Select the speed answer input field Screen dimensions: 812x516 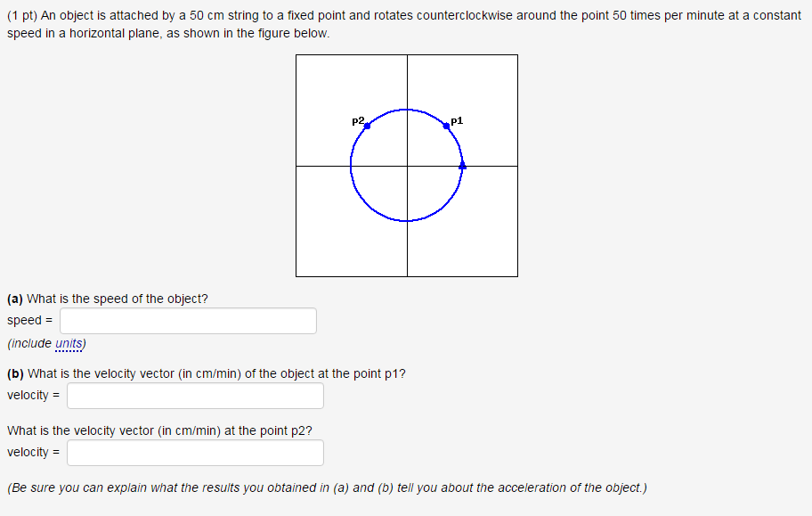[187, 320]
